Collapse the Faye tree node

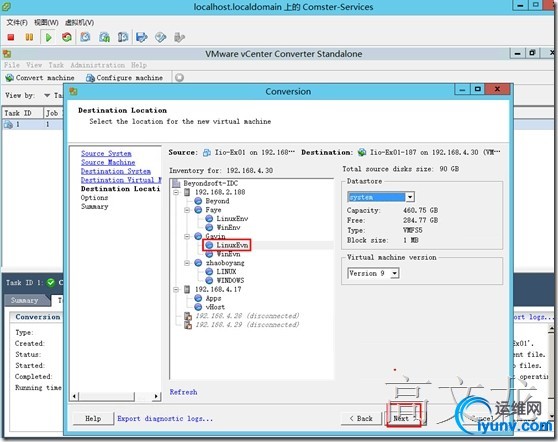[187, 210]
